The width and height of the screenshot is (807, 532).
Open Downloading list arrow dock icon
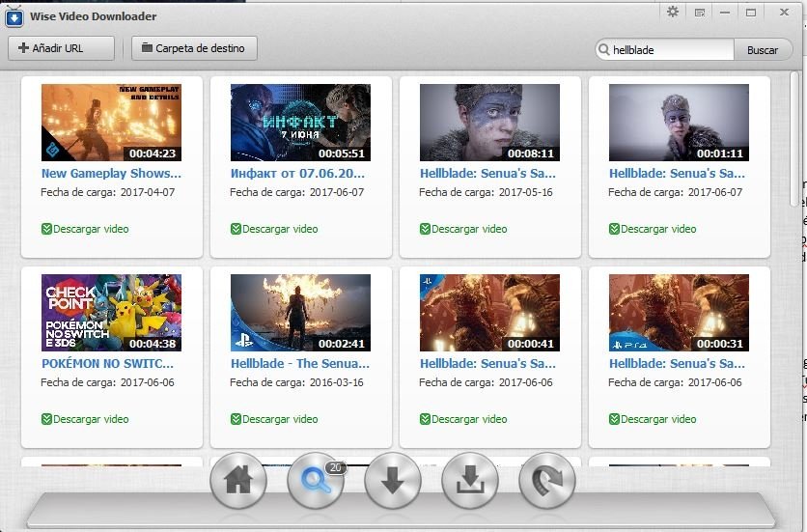393,480
